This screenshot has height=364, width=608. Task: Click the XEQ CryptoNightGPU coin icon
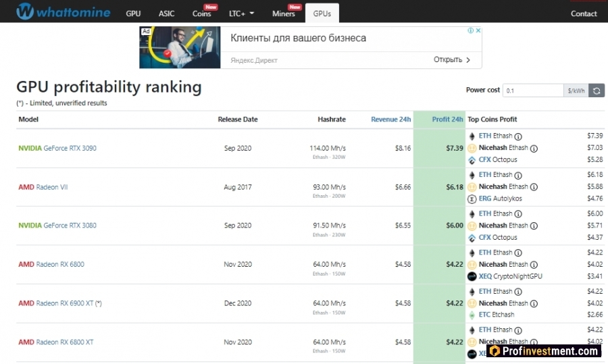[x=472, y=276]
